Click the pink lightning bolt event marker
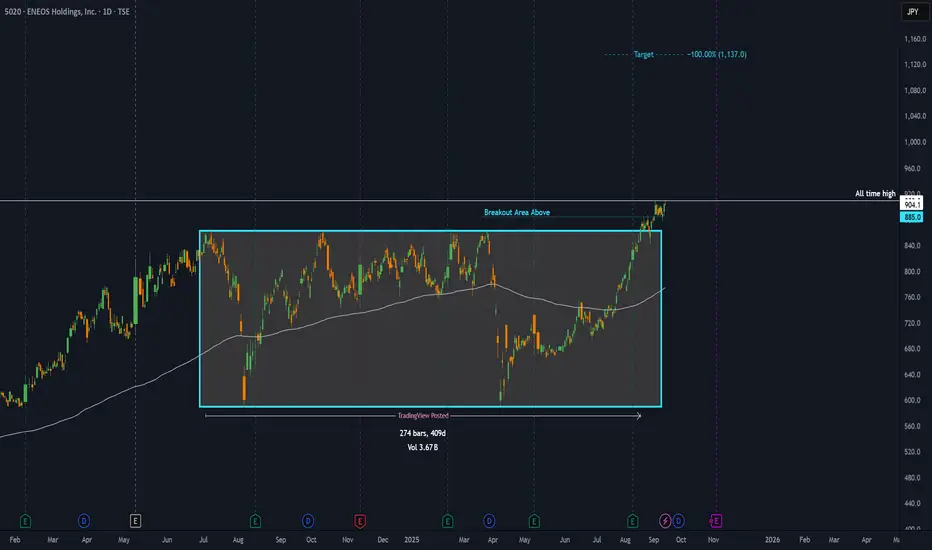Image resolution: width=932 pixels, height=550 pixels. pyautogui.click(x=666, y=520)
